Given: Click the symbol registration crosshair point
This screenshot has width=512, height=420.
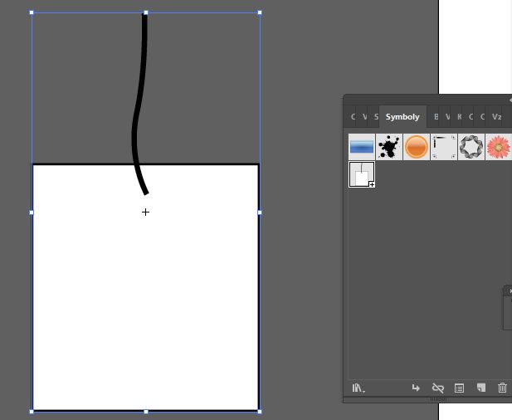Looking at the screenshot, I should pos(145,212).
